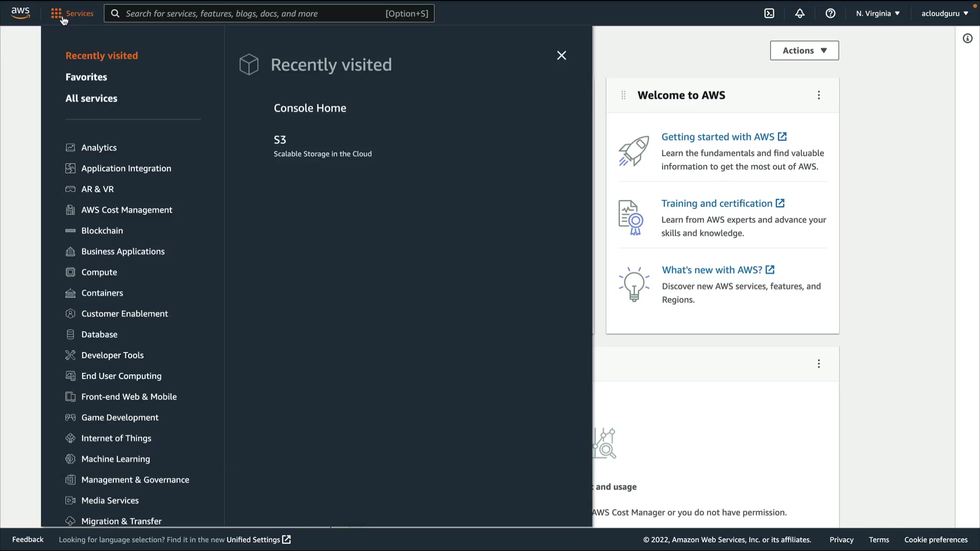Open the Welcome to AWS widget options menu
This screenshot has height=551, width=980.
click(x=819, y=95)
